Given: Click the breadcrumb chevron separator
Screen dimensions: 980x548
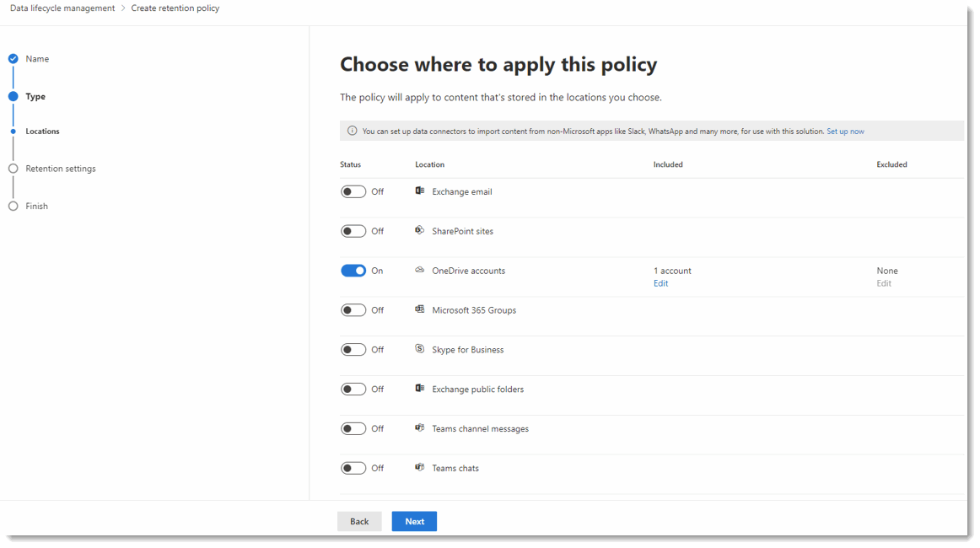Looking at the screenshot, I should click(x=123, y=8).
